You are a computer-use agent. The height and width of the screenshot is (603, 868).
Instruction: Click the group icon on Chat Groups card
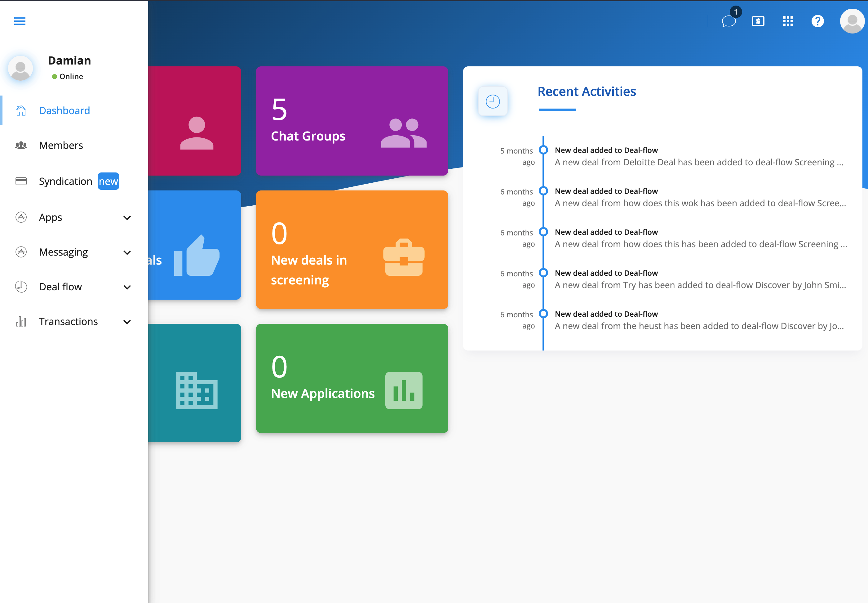[x=404, y=133]
